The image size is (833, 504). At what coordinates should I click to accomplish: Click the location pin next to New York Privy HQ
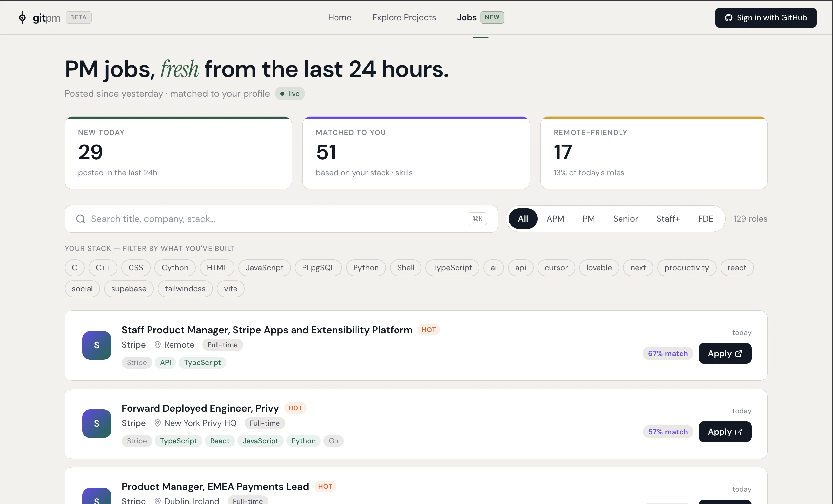click(157, 423)
